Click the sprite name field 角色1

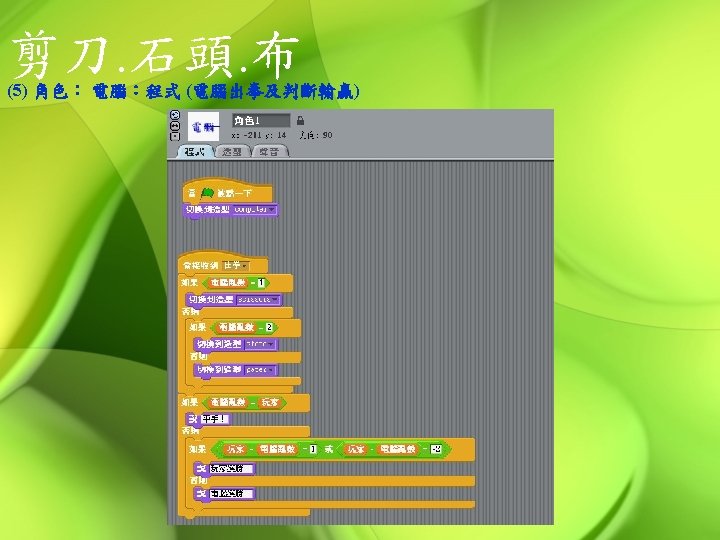pyautogui.click(x=261, y=121)
